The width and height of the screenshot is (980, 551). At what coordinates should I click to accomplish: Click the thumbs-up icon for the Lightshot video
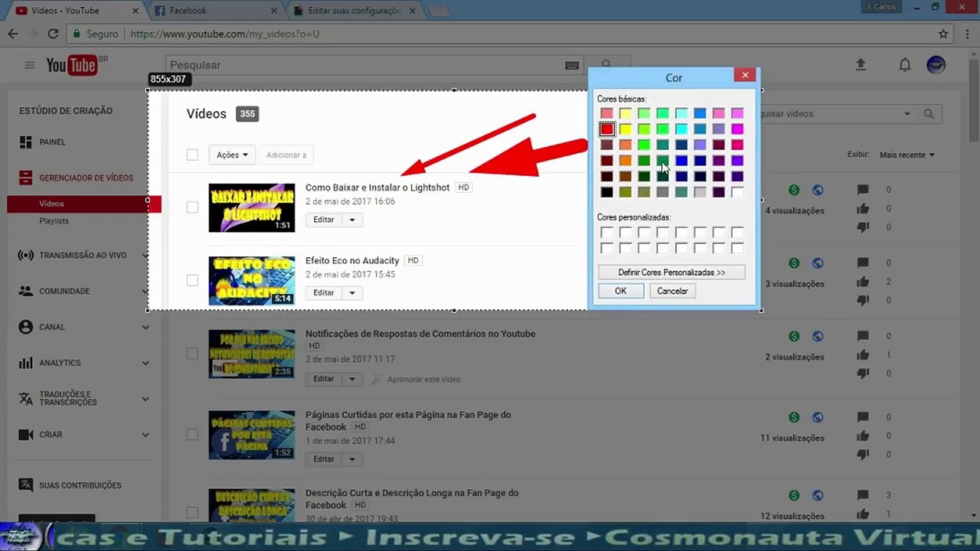coord(863,208)
